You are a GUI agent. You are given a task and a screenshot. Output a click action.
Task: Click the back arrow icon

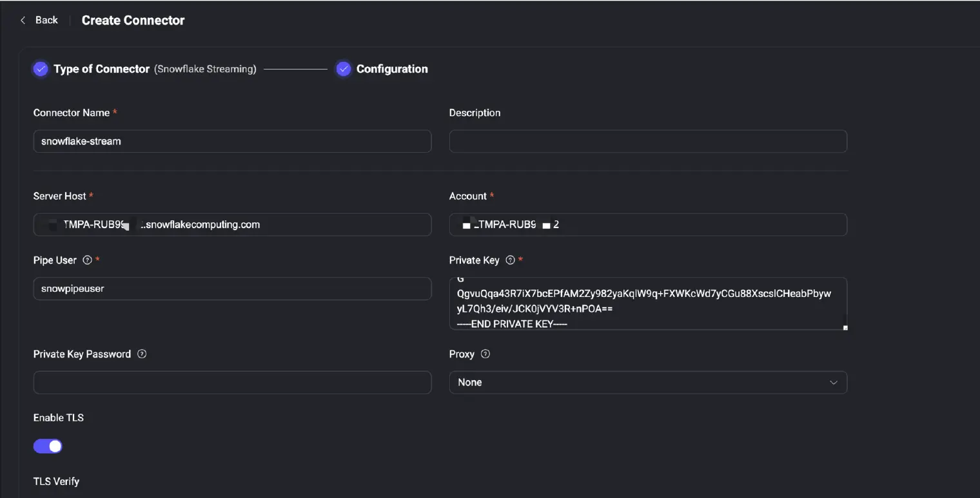coord(23,21)
